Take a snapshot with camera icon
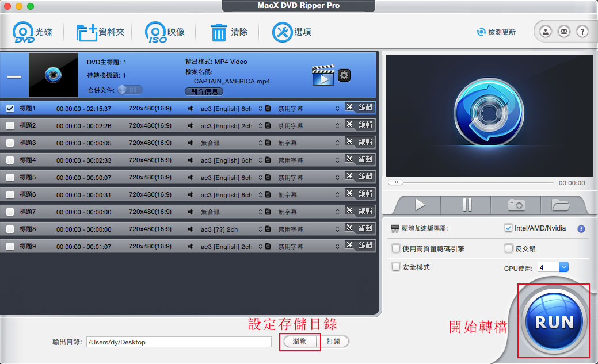Screen dimensions: 598x364 coord(516,205)
